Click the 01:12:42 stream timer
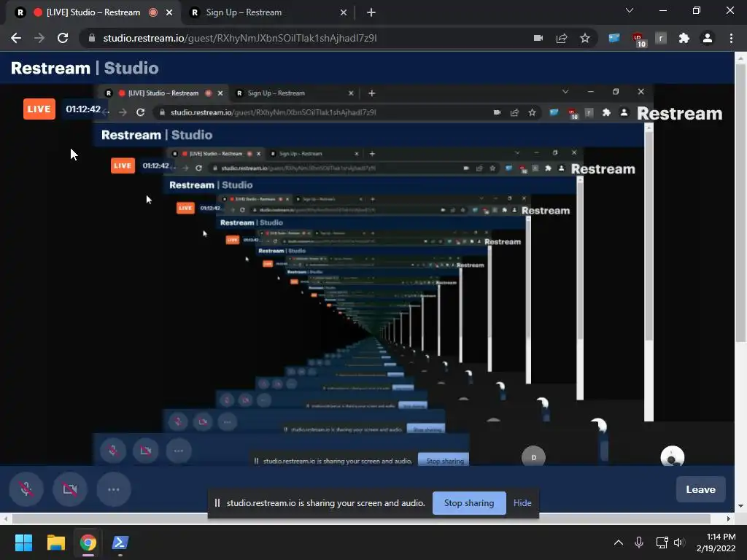 [83, 109]
